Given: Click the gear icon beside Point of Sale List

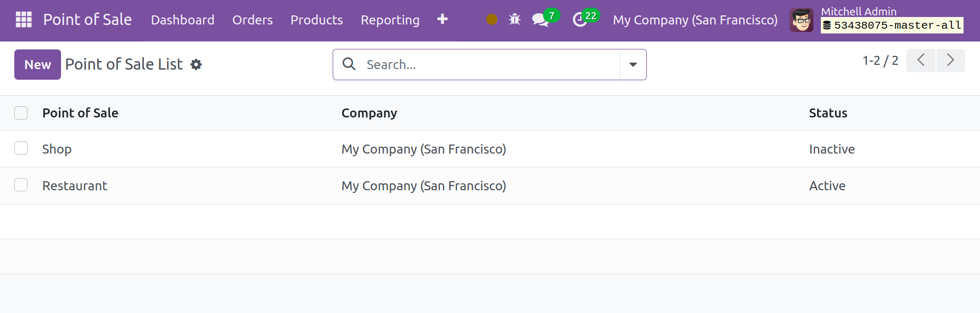Looking at the screenshot, I should pos(196,65).
